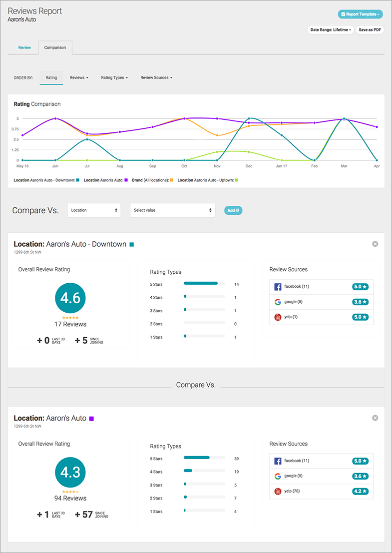Click the '94 Reviews' text

tap(70, 499)
